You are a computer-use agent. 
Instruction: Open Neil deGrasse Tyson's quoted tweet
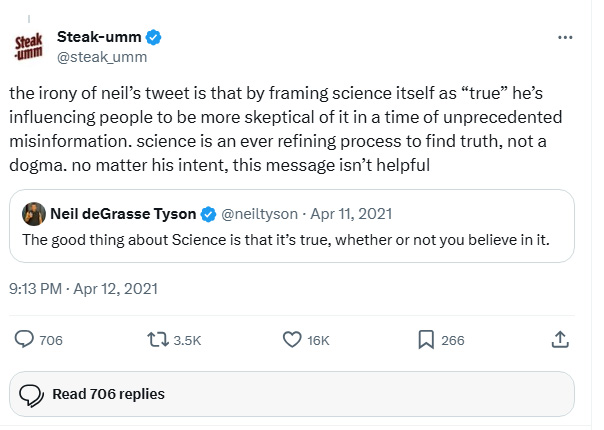(x=300, y=239)
